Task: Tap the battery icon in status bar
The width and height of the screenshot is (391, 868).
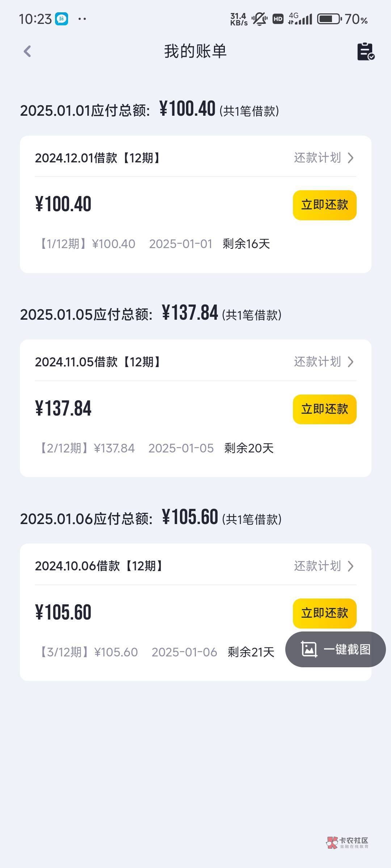Action: click(329, 19)
